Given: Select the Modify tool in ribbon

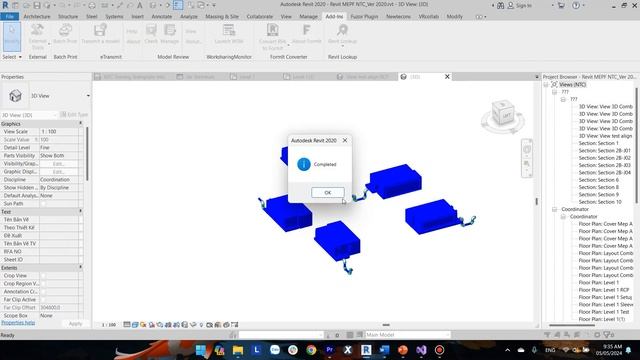Looking at the screenshot, I should (12, 36).
